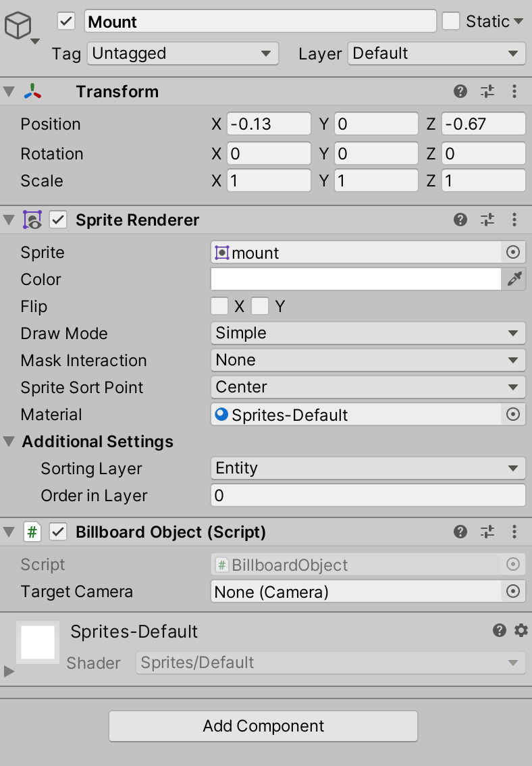Click the Order in Layer input field
This screenshot has height=766, width=532.
pyautogui.click(x=368, y=495)
